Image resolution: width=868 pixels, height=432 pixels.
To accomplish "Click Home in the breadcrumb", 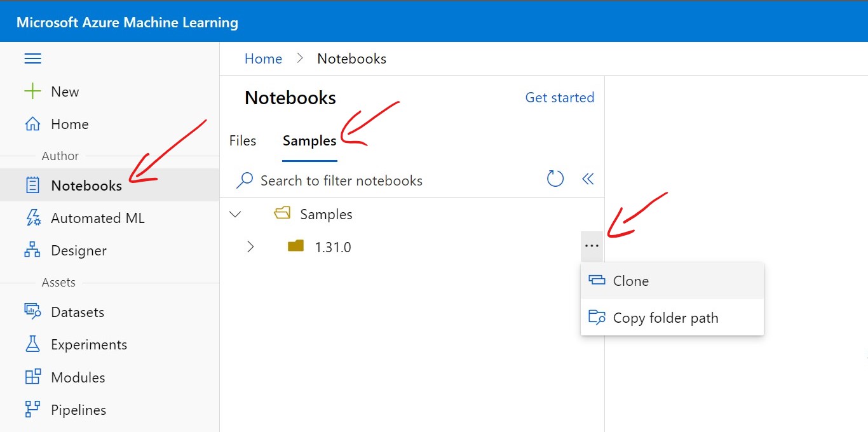I will 263,59.
